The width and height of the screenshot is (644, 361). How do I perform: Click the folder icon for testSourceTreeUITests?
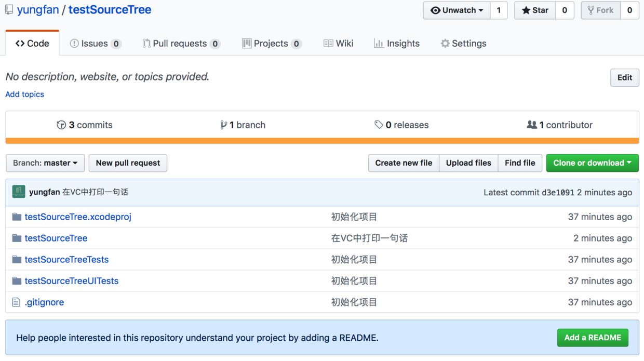point(17,280)
